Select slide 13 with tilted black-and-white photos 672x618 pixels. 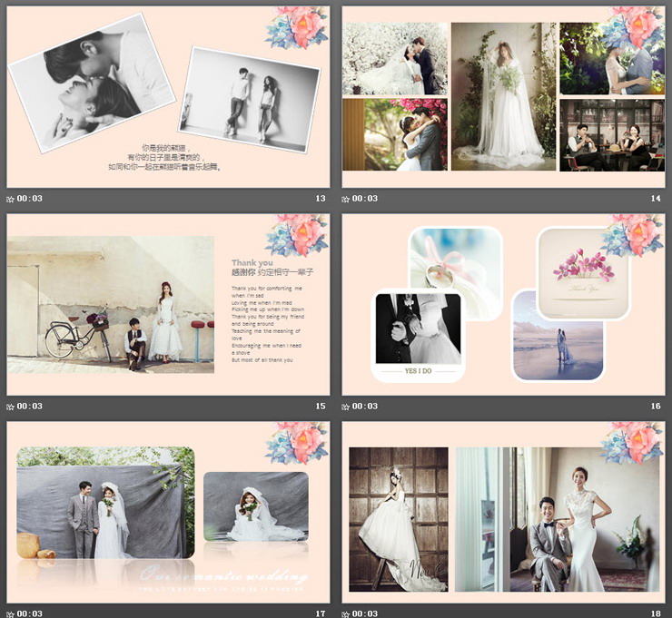[168, 96]
